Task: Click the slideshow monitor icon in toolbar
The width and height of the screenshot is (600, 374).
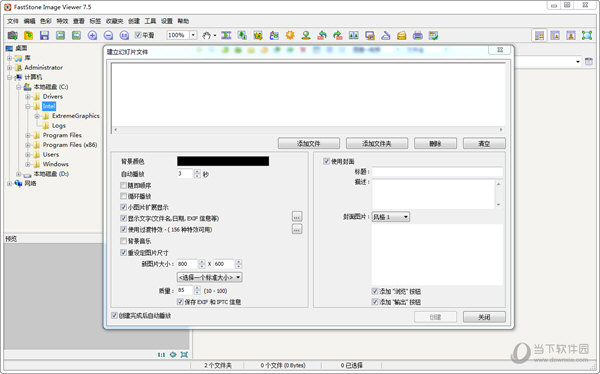Action: click(x=370, y=36)
